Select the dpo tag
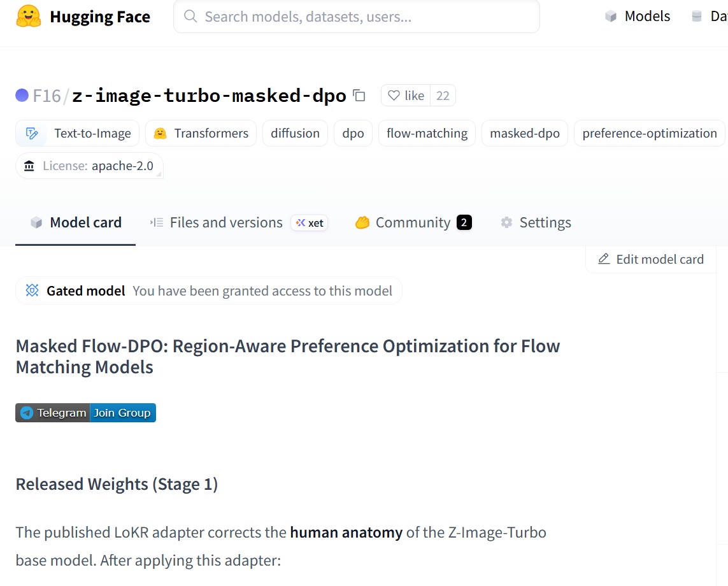Image resolution: width=728 pixels, height=586 pixels. [353, 133]
